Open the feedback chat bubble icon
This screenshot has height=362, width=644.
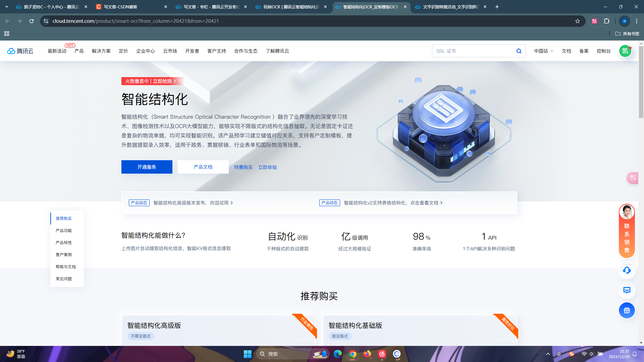627,290
